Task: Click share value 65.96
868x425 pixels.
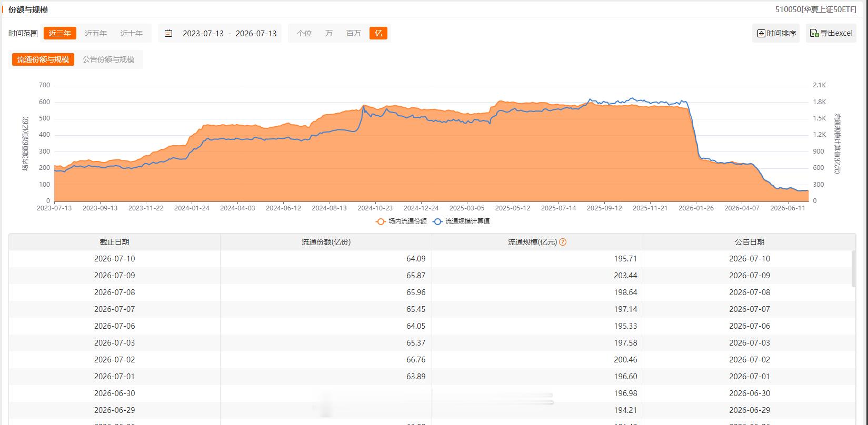Action: (x=416, y=292)
